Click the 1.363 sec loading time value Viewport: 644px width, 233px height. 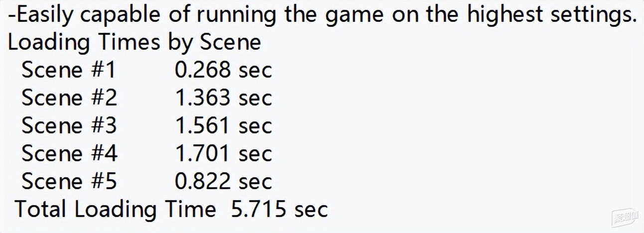[x=223, y=98]
